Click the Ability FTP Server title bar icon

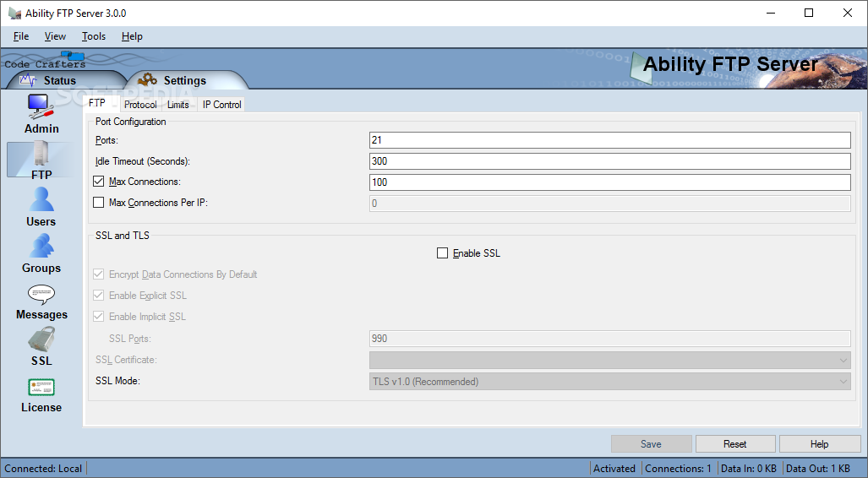[x=14, y=13]
